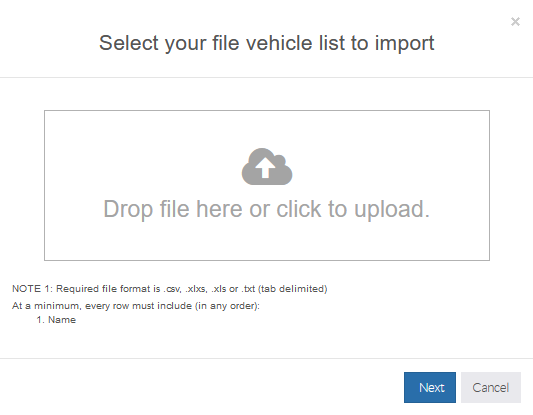Click the gray Cancel button
Screen dimensions: 533x415
coord(491,387)
